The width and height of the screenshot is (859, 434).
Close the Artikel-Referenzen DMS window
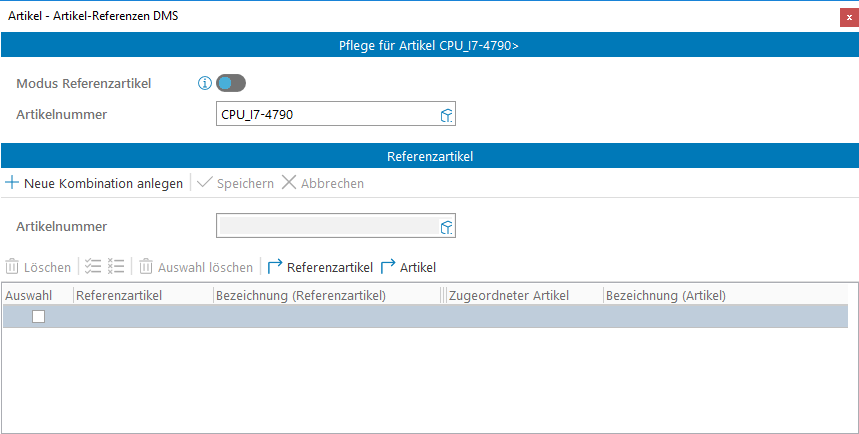pyautogui.click(x=849, y=16)
